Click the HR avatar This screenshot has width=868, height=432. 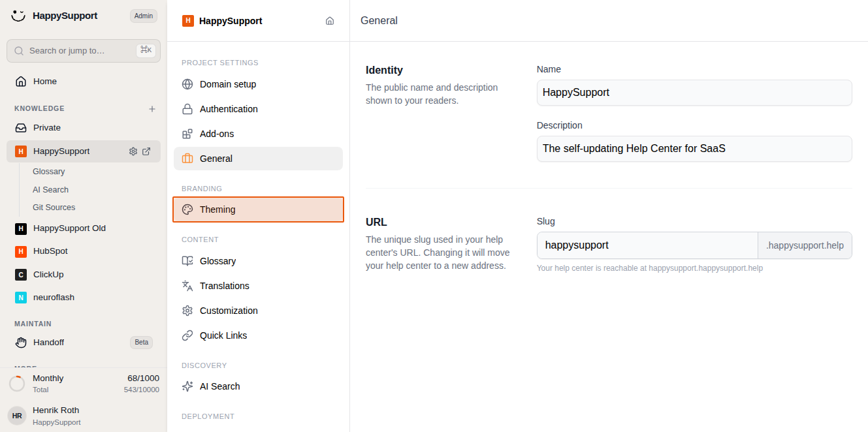pos(17,416)
